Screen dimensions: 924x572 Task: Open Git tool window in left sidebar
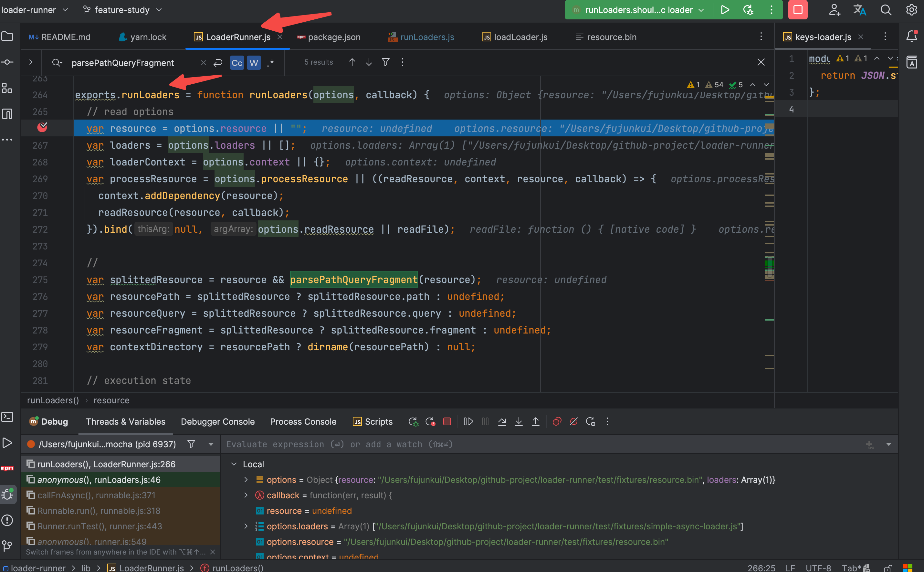(7, 546)
